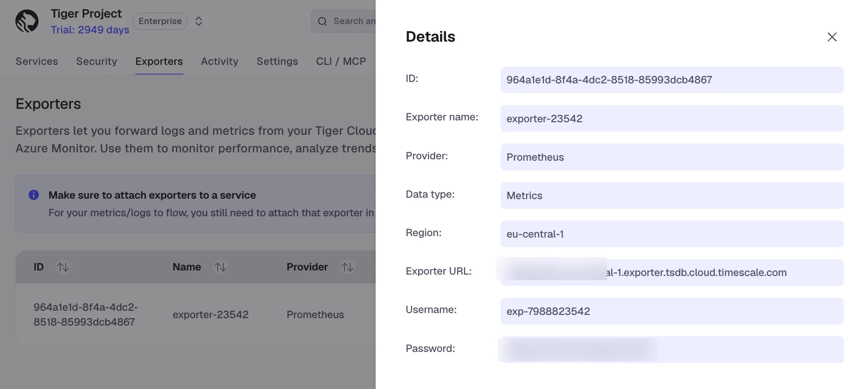Image resolution: width=868 pixels, height=389 pixels.
Task: Click the ID column header text
Action: (38, 267)
